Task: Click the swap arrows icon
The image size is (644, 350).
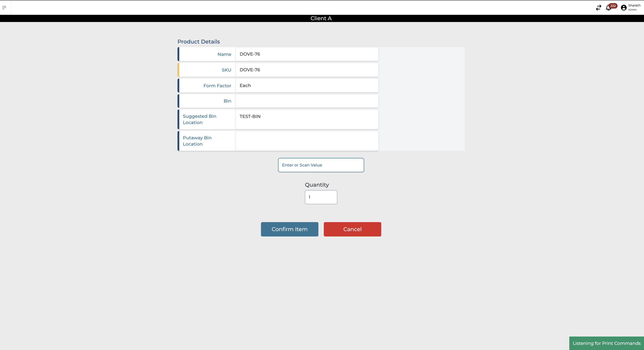Action: [598, 8]
